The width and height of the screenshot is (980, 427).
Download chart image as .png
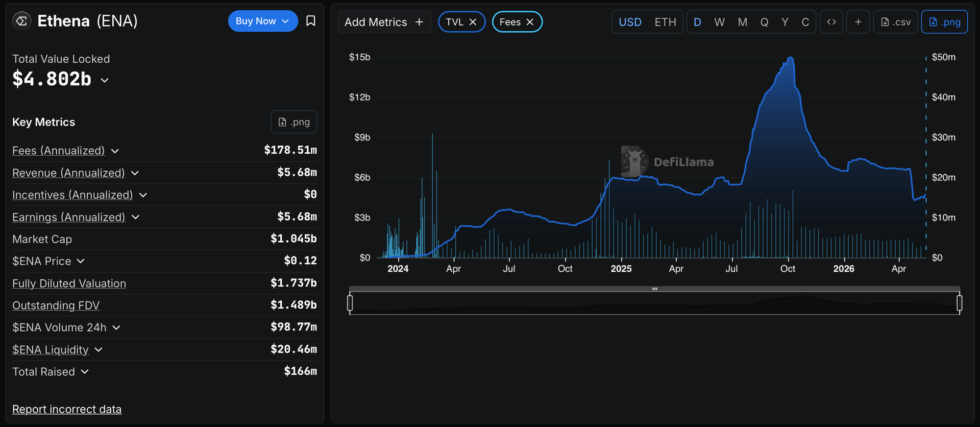pyautogui.click(x=944, y=22)
